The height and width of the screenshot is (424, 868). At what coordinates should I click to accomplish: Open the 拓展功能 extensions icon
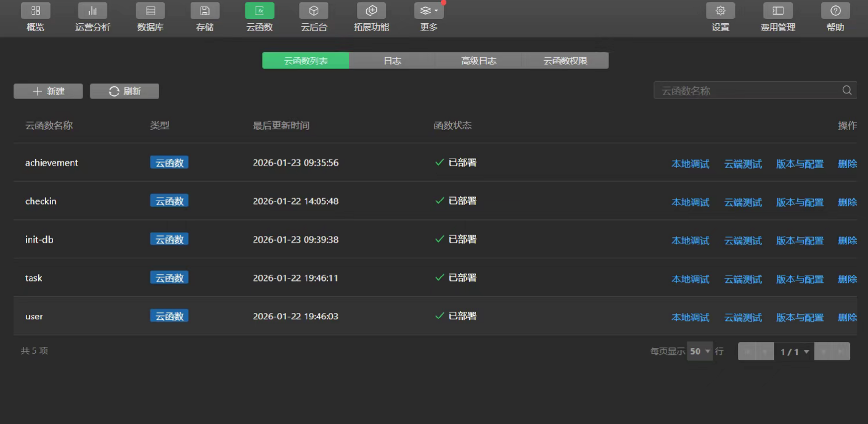click(371, 11)
